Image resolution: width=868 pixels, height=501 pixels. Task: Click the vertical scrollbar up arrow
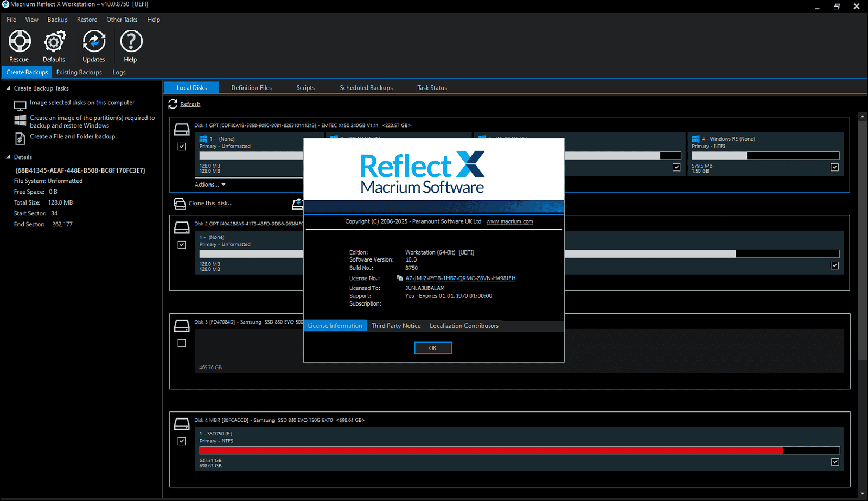click(x=862, y=115)
